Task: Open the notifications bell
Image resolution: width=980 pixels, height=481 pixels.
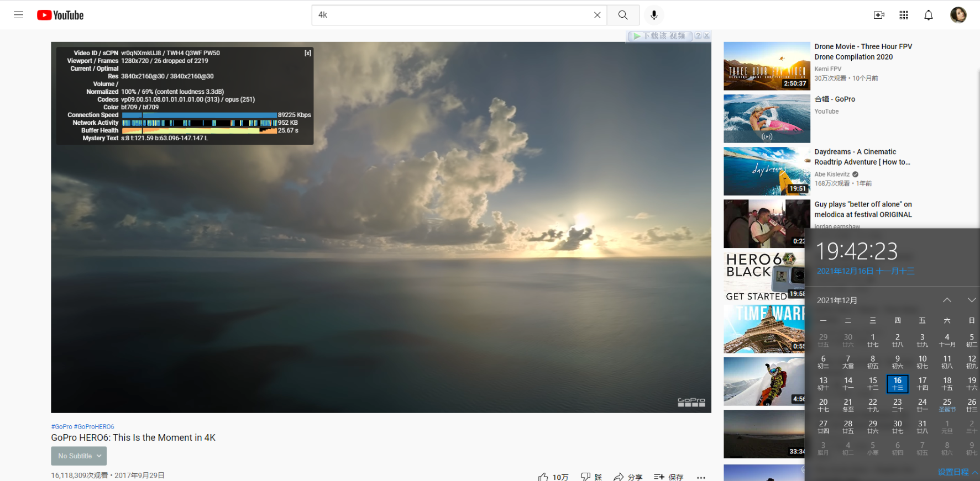Action: [x=929, y=15]
